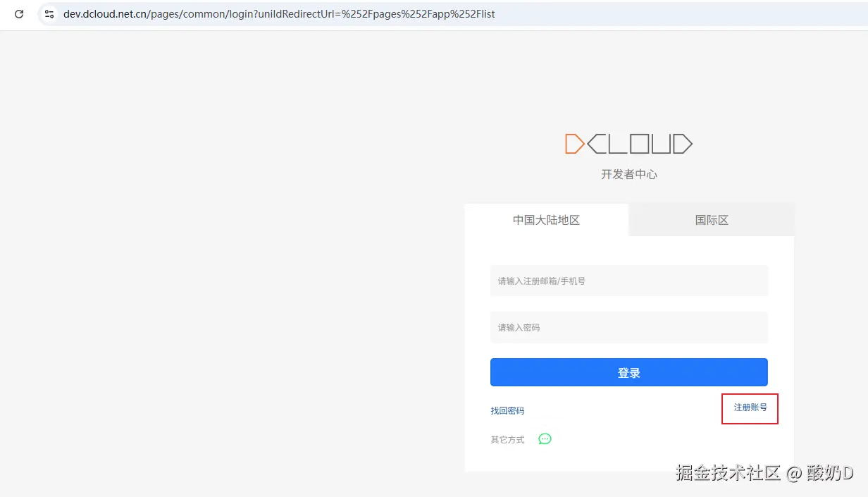Switch to 国际区 tab
868x497 pixels.
click(712, 220)
